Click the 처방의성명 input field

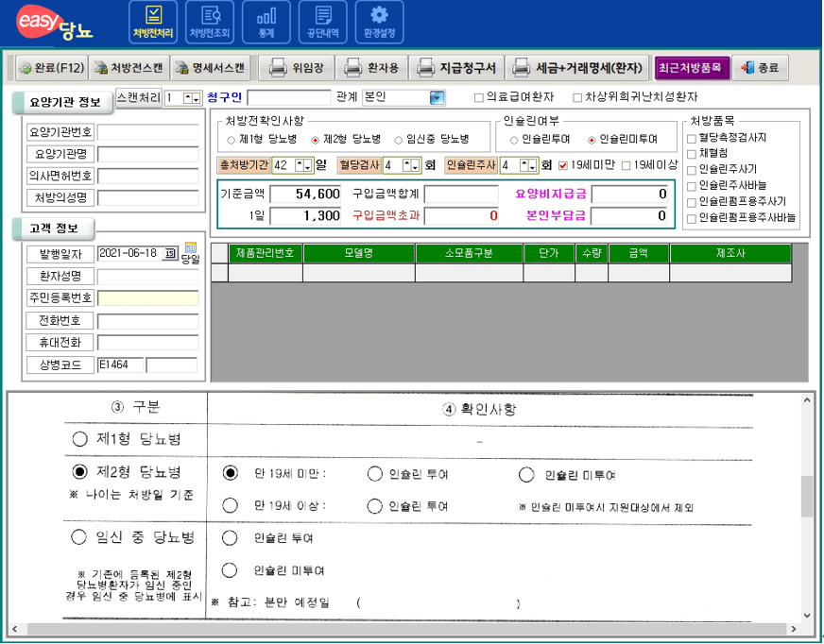click(x=148, y=198)
